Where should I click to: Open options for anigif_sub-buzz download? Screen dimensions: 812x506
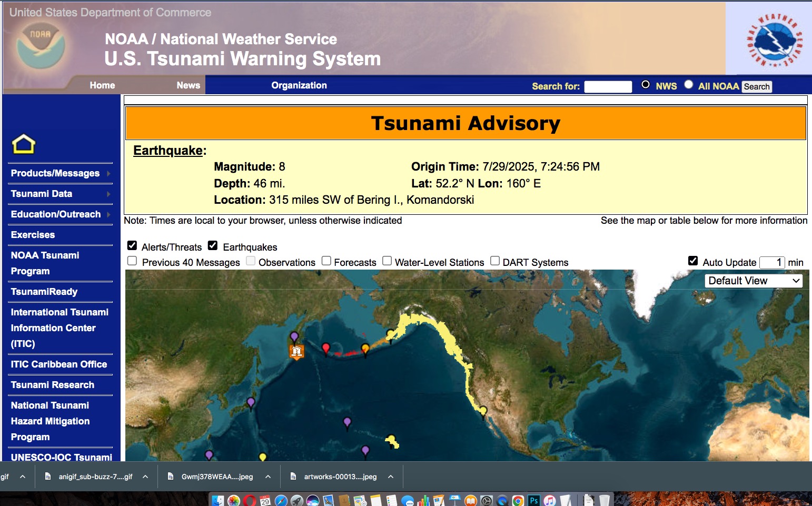tap(145, 477)
